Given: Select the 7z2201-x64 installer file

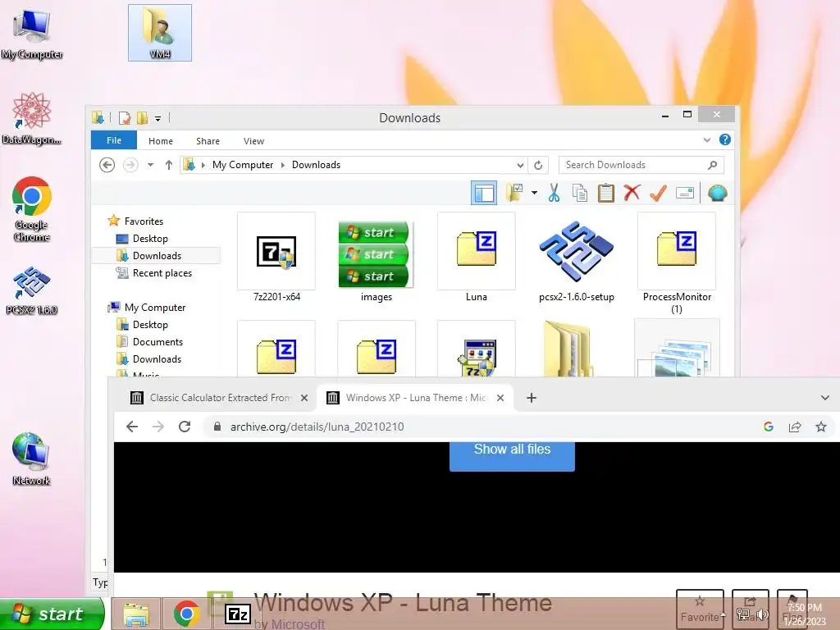Looking at the screenshot, I should pyautogui.click(x=276, y=258).
